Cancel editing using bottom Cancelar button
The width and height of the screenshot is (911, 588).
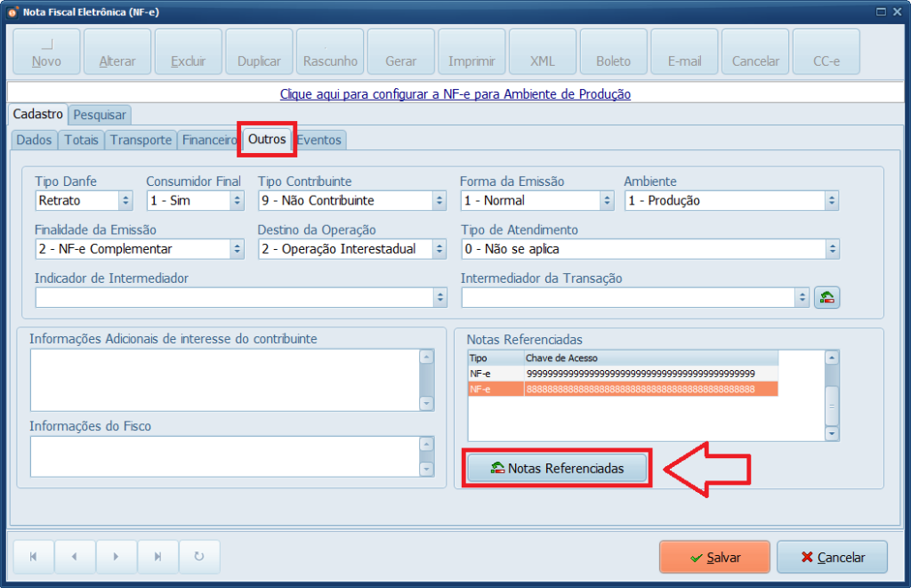pos(832,557)
